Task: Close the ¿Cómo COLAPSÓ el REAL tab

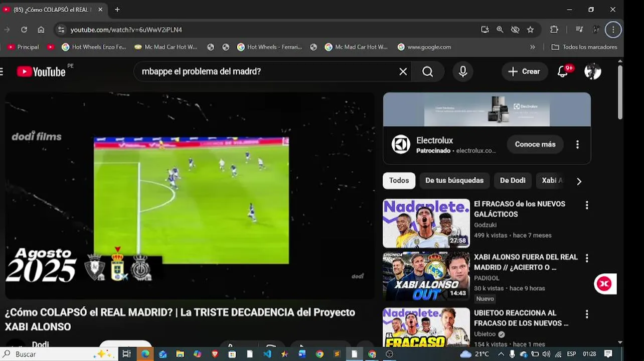Action: [x=100, y=10]
